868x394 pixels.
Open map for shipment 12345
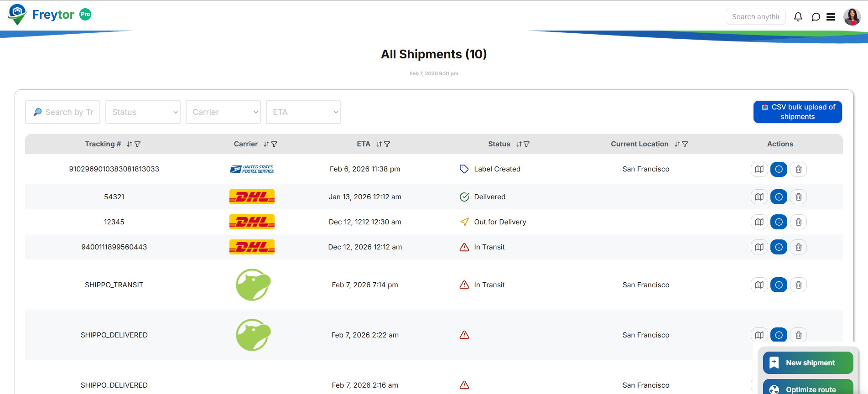tap(759, 222)
